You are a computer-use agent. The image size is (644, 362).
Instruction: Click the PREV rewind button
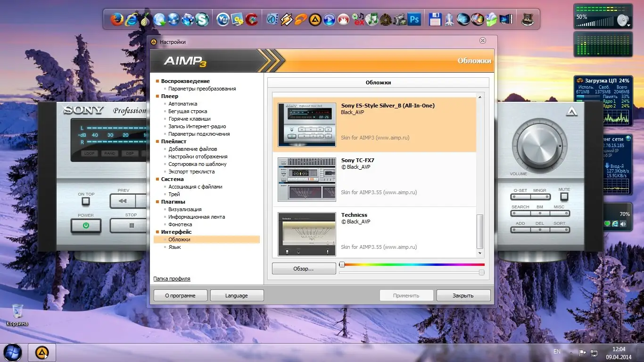(123, 201)
